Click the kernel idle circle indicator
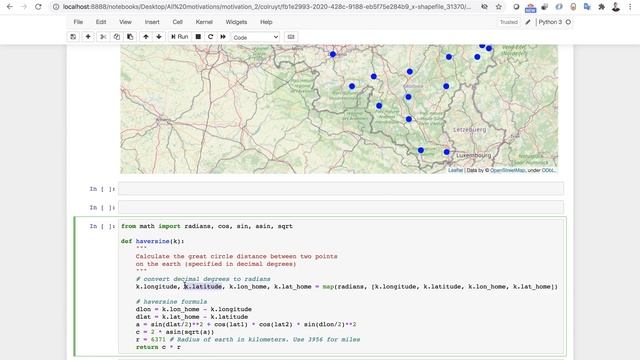The height and width of the screenshot is (360, 640). (568, 22)
